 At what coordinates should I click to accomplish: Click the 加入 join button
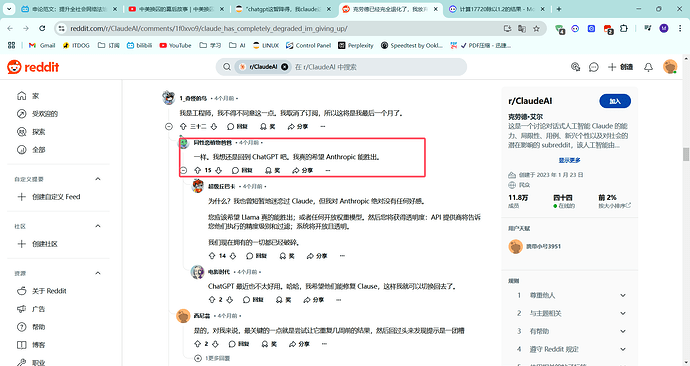point(615,101)
